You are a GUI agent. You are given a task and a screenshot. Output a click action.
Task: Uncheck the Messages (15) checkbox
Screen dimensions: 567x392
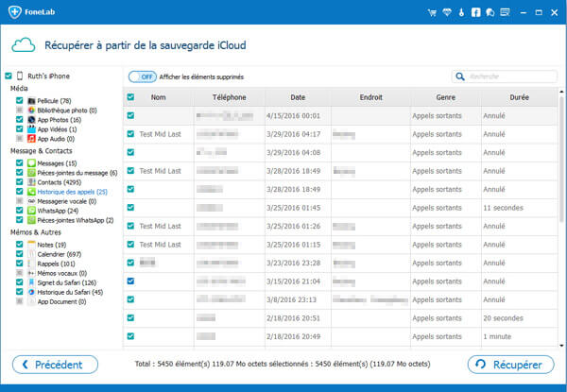tap(20, 163)
